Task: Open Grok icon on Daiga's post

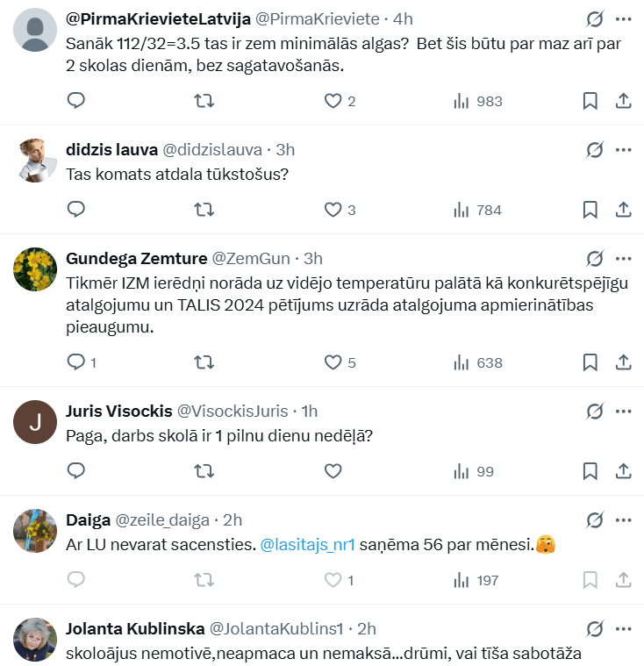Action: (x=595, y=519)
